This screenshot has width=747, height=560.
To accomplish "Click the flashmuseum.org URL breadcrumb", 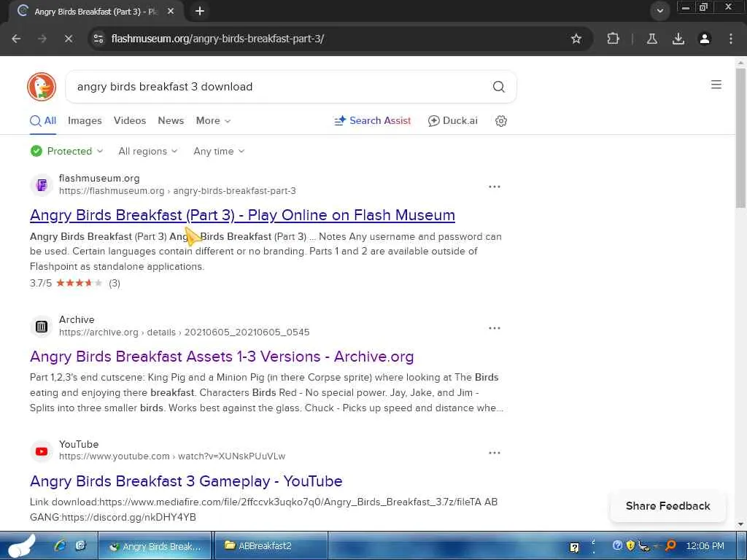I will (177, 191).
